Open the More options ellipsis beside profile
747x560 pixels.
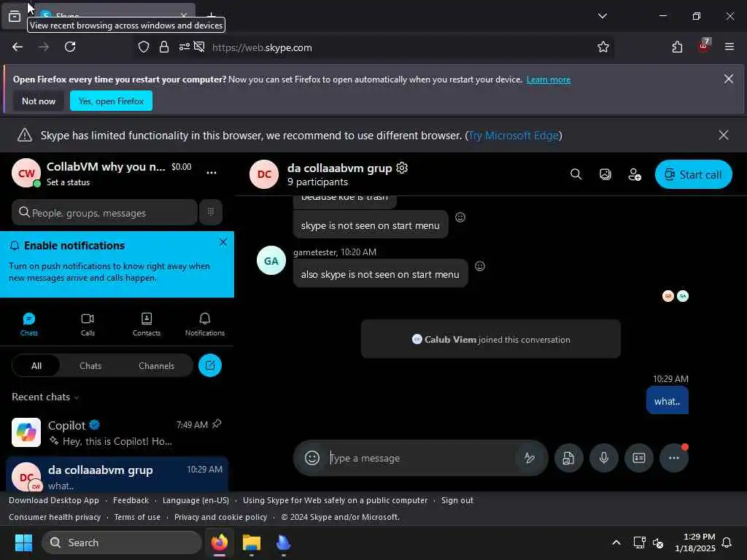click(212, 173)
